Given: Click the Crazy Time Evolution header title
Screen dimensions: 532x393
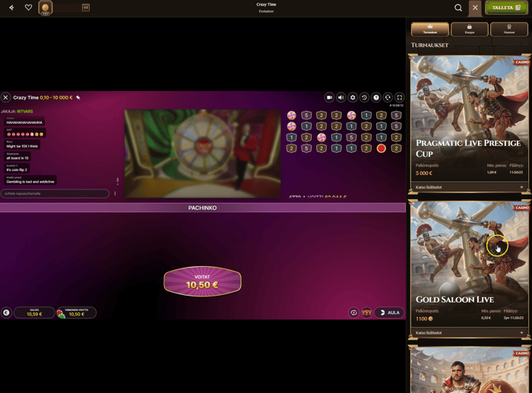Looking at the screenshot, I should point(266,8).
